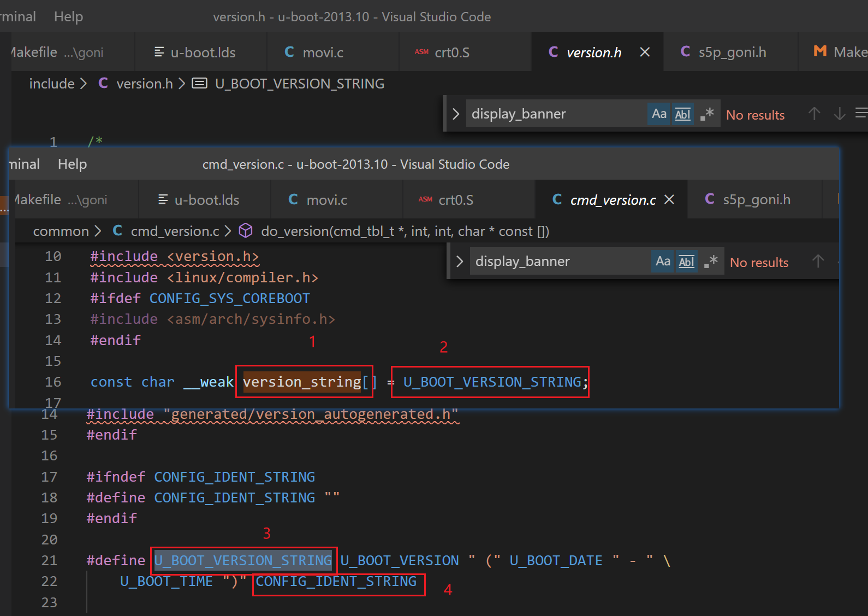Click lines icon on front u-boot.lds tab
The width and height of the screenshot is (868, 616).
click(x=163, y=199)
